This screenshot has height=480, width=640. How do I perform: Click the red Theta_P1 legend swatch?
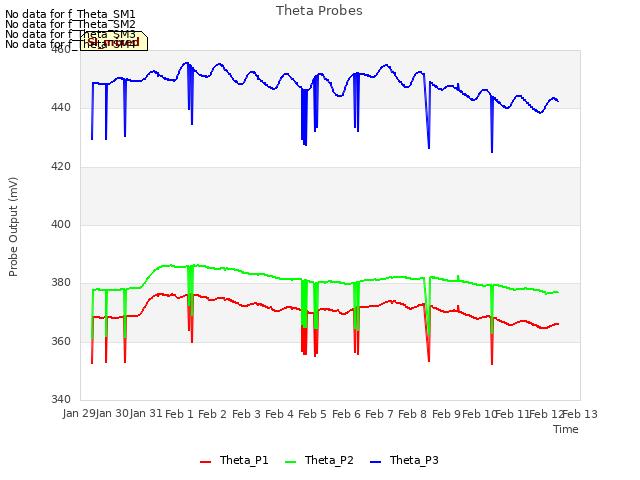205,462
